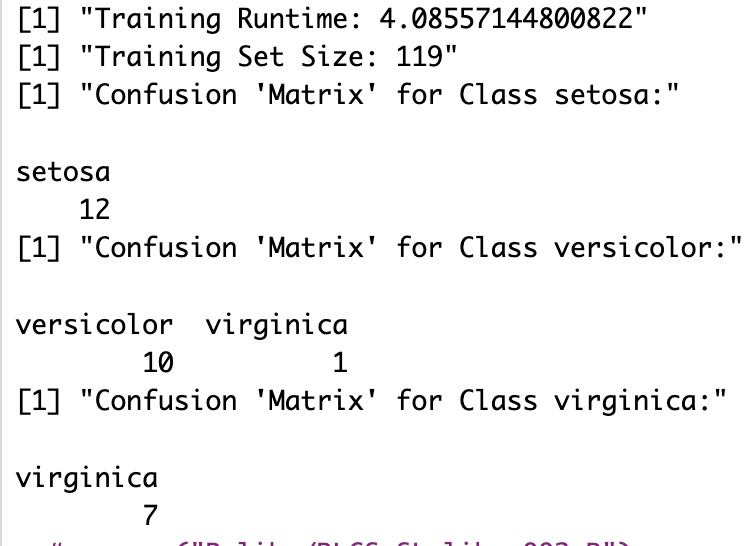Click the Training Runtime output line
Viewport: 746px width, 546px height.
click(332, 19)
